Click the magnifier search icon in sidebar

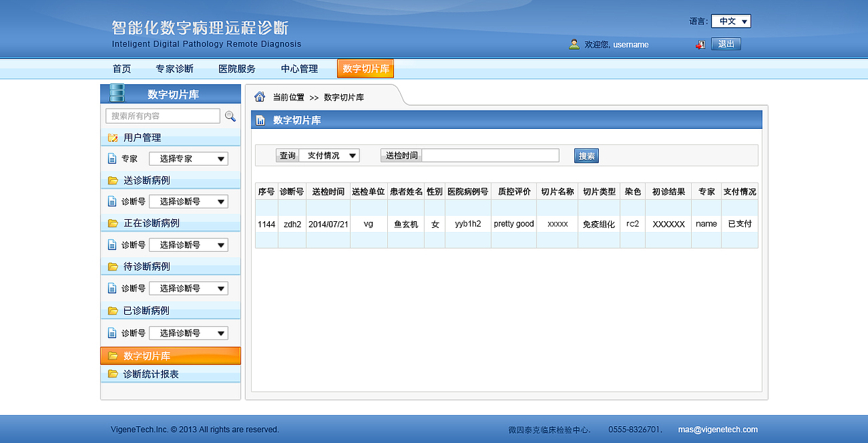point(231,116)
